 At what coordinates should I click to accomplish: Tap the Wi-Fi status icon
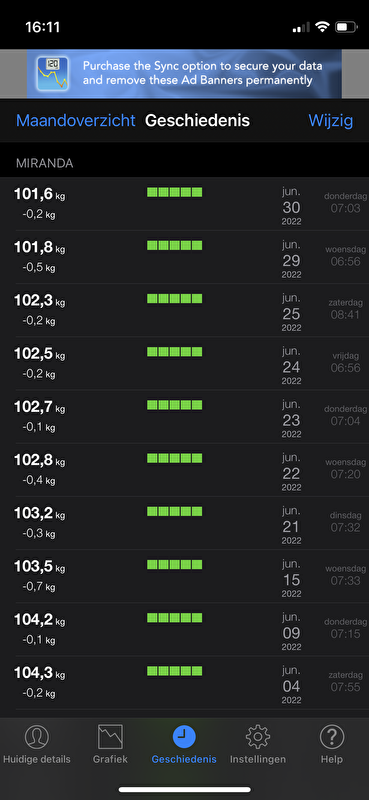pyautogui.click(x=322, y=27)
